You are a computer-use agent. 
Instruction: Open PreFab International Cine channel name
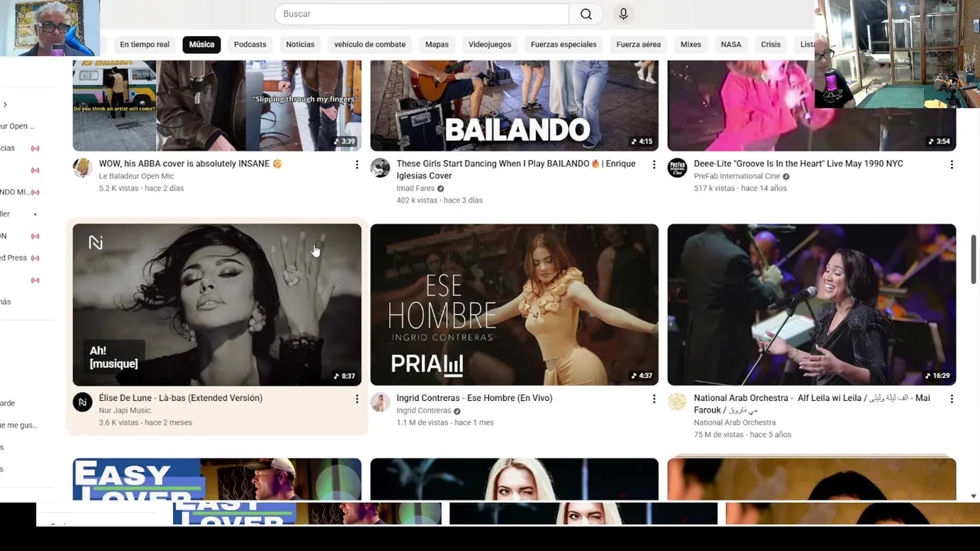pyautogui.click(x=737, y=176)
